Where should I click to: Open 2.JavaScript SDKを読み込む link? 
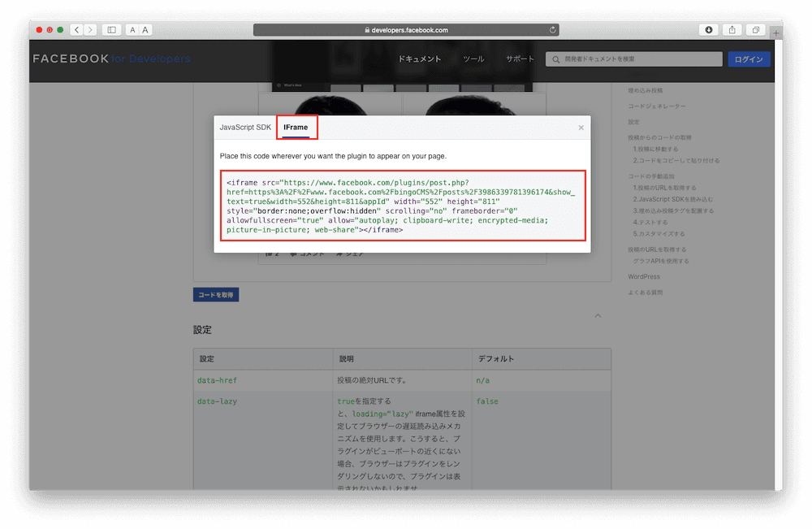pos(673,199)
